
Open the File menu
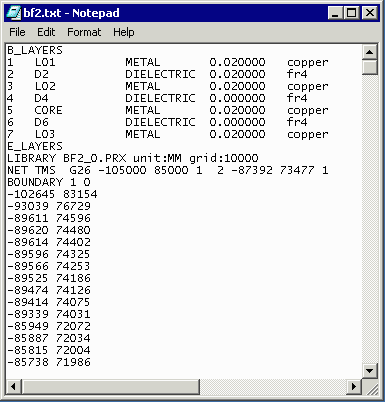(17, 32)
